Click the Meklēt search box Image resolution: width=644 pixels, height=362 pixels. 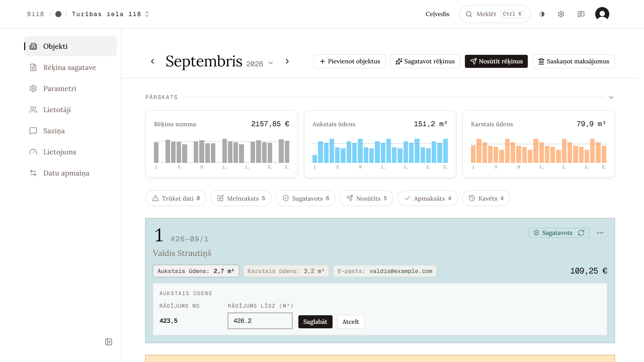[x=495, y=14]
